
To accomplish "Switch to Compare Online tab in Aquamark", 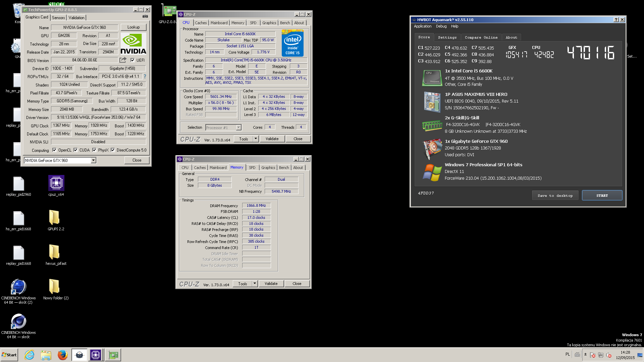I will 481,38.
